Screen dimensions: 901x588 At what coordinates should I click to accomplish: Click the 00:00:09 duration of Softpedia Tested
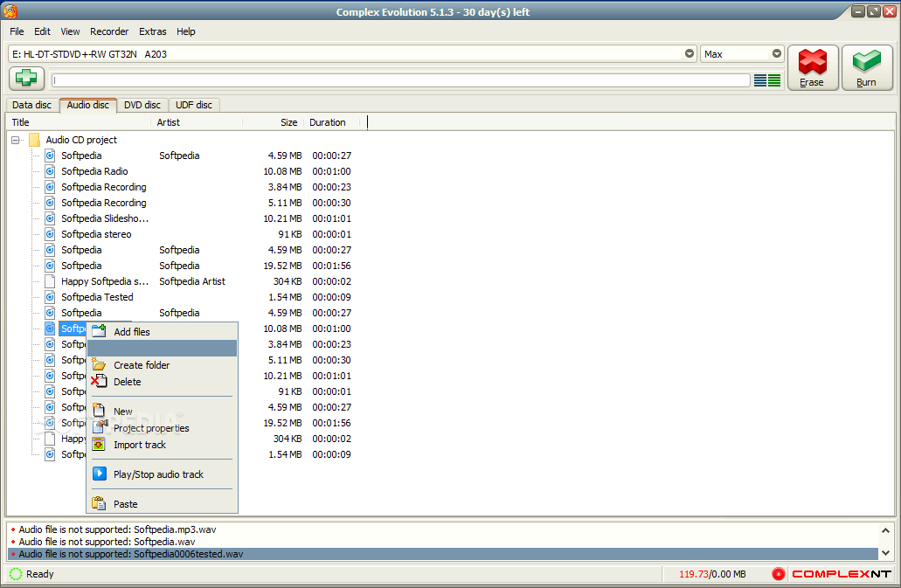tap(331, 297)
